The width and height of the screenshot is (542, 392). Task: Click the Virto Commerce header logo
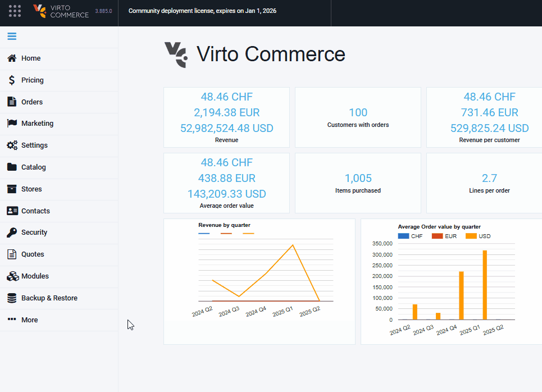pyautogui.click(x=61, y=11)
